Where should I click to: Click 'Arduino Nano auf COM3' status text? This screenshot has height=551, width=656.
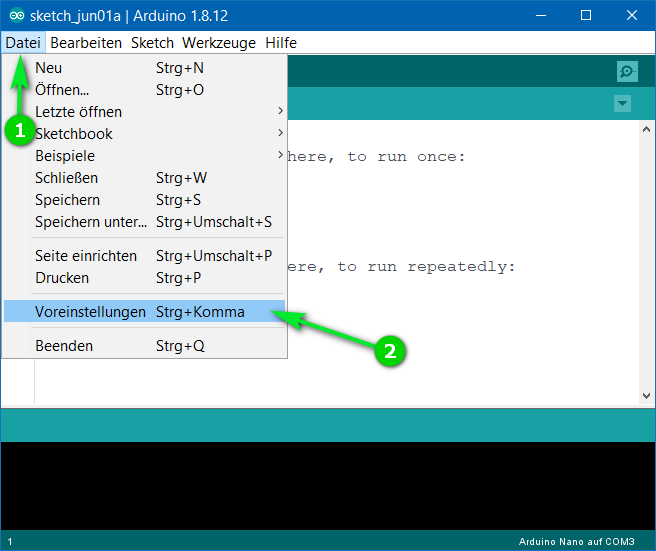pos(577,541)
